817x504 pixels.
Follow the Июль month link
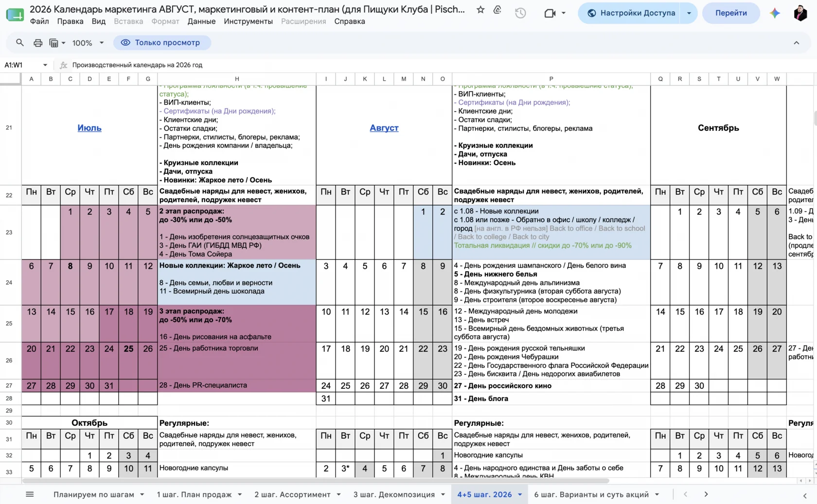[x=89, y=128]
